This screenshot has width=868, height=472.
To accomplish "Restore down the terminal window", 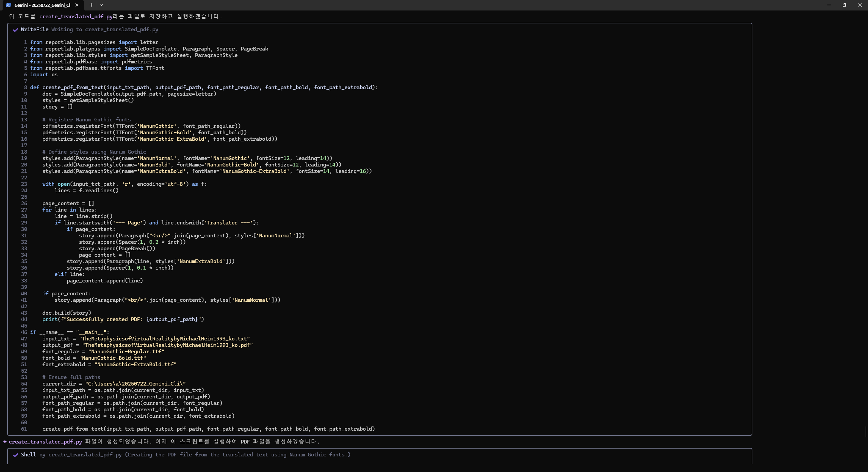I will (845, 5).
